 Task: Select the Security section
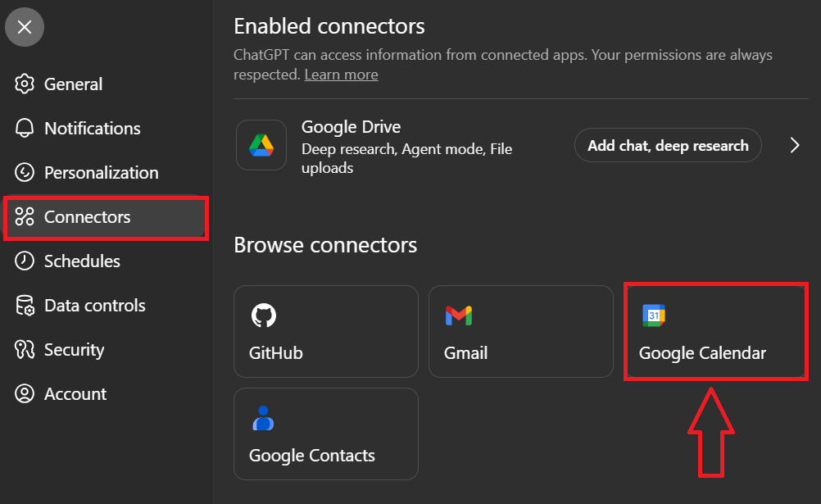click(x=72, y=349)
